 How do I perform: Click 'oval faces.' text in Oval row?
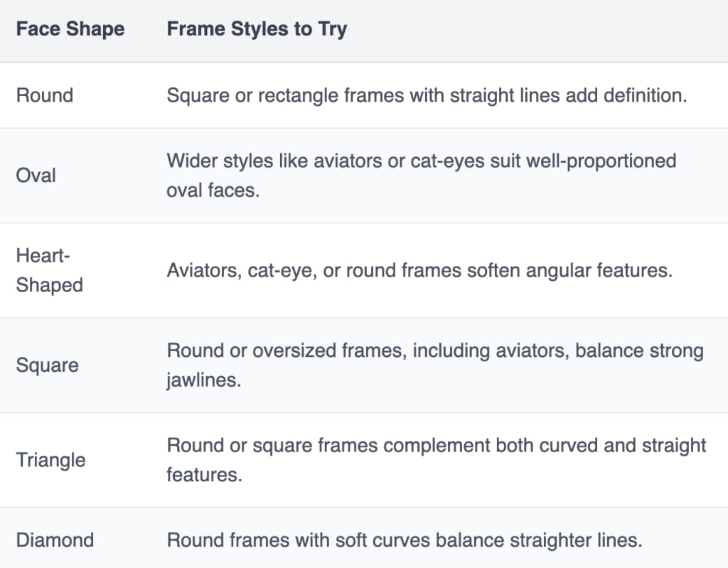(x=213, y=191)
